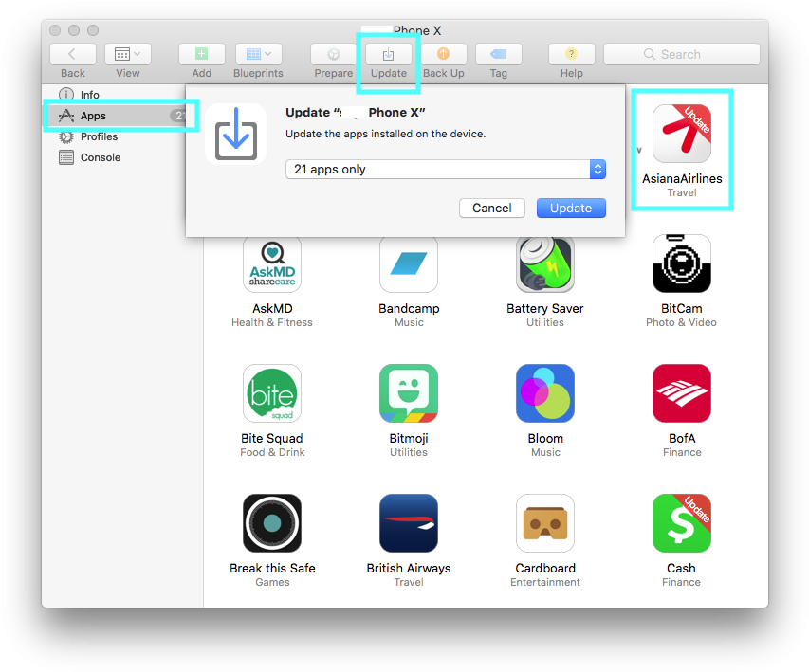Click the 'Cardboard' app name label
809x672 pixels.
click(x=545, y=569)
